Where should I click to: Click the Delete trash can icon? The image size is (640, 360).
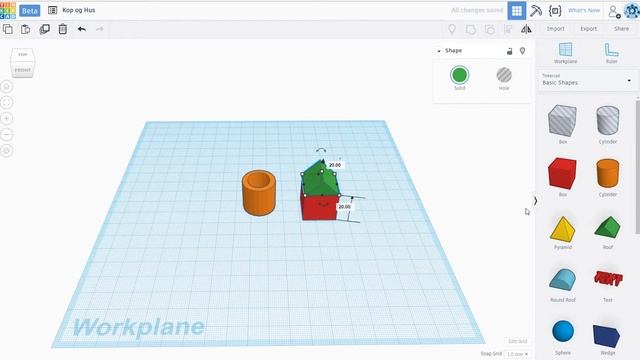(63, 29)
